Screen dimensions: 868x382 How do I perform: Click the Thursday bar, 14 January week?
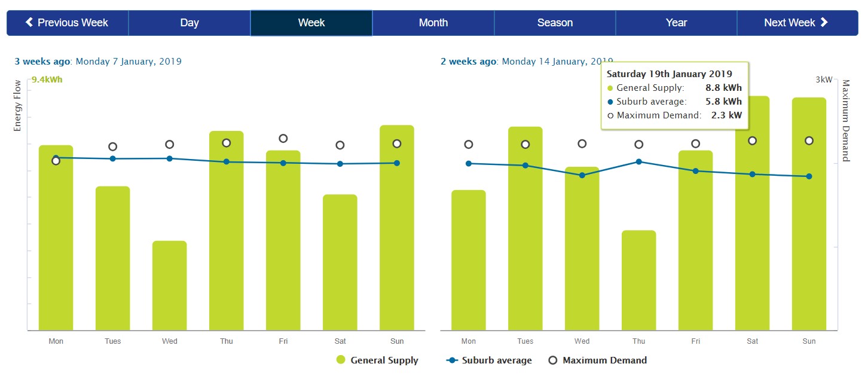[x=639, y=280]
